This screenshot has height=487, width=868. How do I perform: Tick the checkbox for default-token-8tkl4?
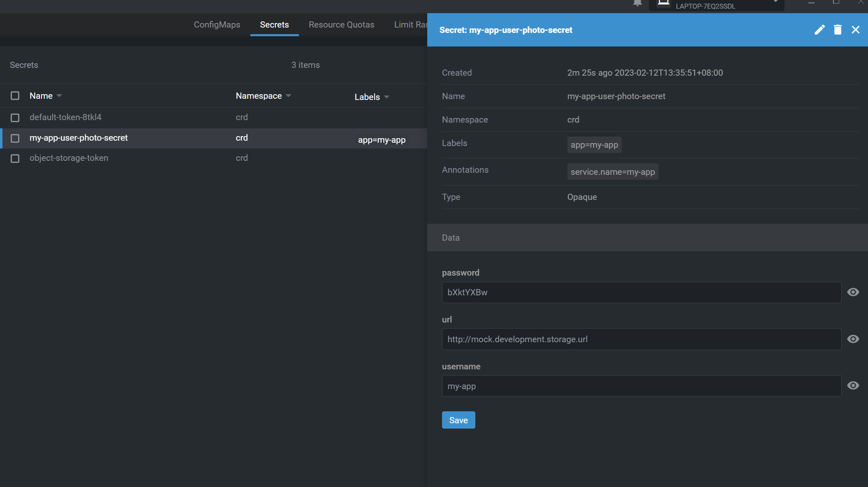pyautogui.click(x=15, y=118)
